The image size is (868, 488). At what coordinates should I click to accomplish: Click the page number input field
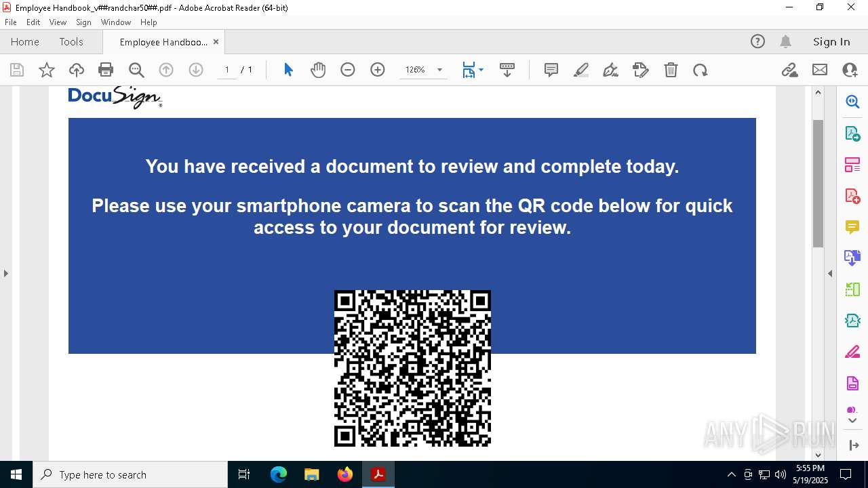pyautogui.click(x=227, y=70)
